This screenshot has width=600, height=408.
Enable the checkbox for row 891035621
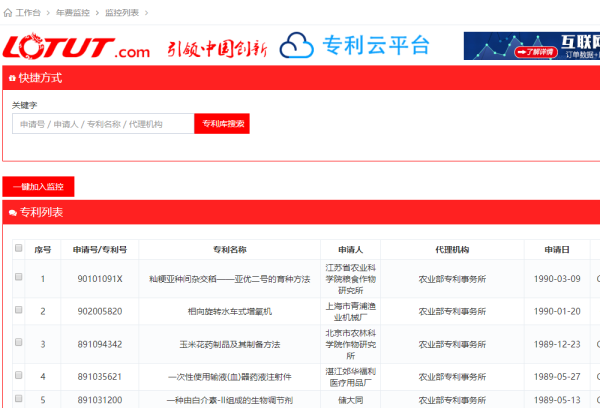point(17,376)
